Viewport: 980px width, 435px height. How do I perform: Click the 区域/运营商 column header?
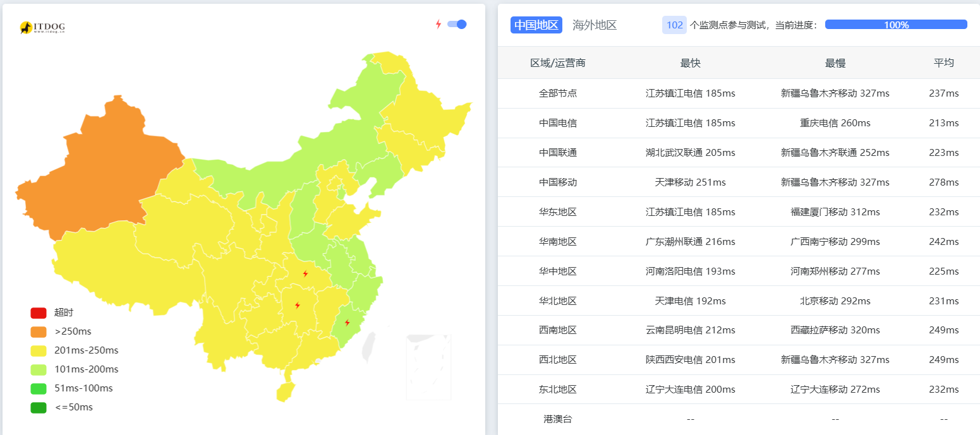click(558, 63)
